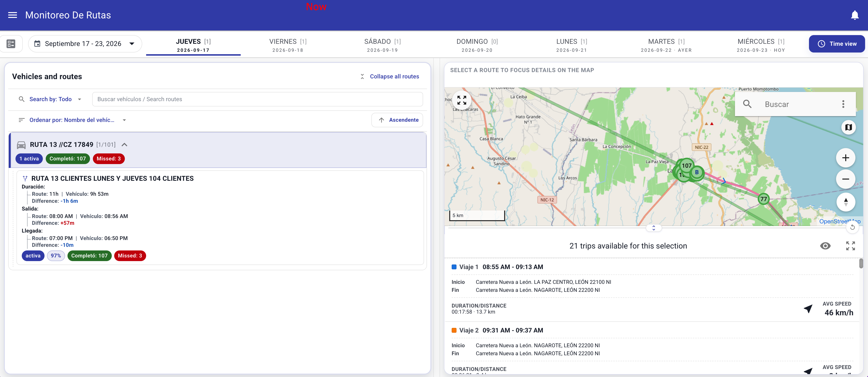Open route RUTA 13 CLIENTES LUNES Y JUEVES
This screenshot has width=868, height=377.
112,179
